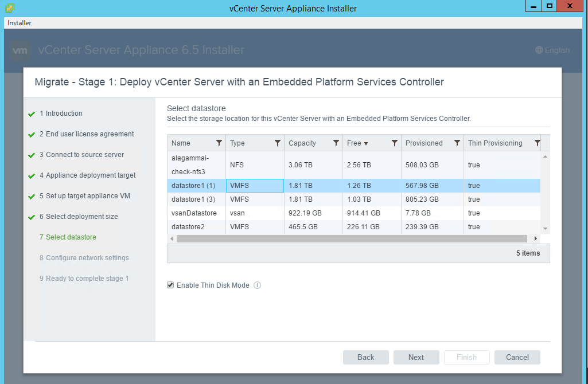This screenshot has height=384, width=588.
Task: Click the 5 items count label
Action: pos(528,253)
